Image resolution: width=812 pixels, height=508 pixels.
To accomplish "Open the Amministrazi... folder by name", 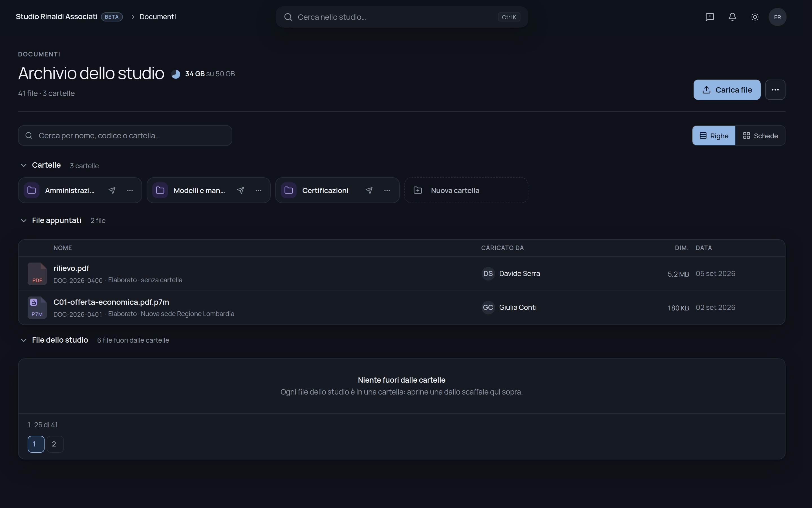I will tap(70, 190).
